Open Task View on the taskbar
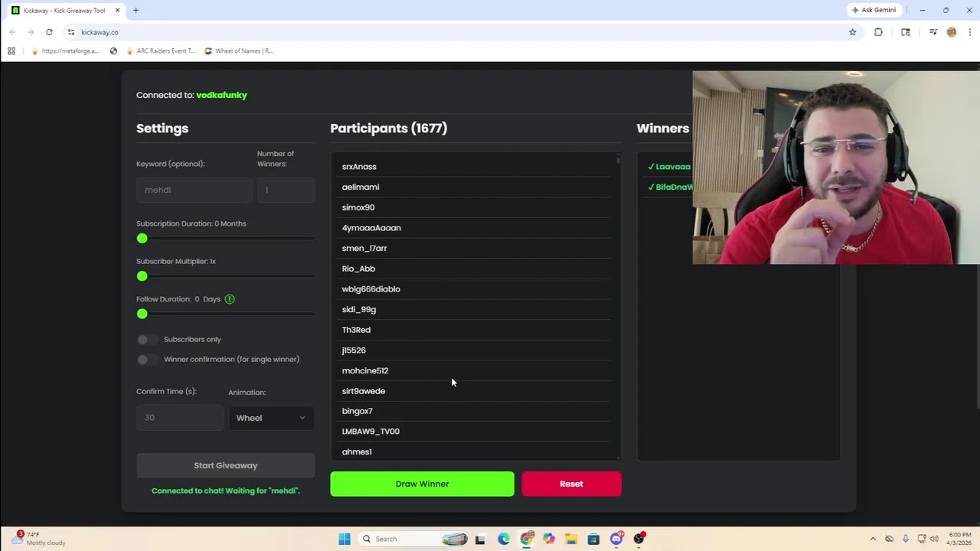 click(x=480, y=539)
